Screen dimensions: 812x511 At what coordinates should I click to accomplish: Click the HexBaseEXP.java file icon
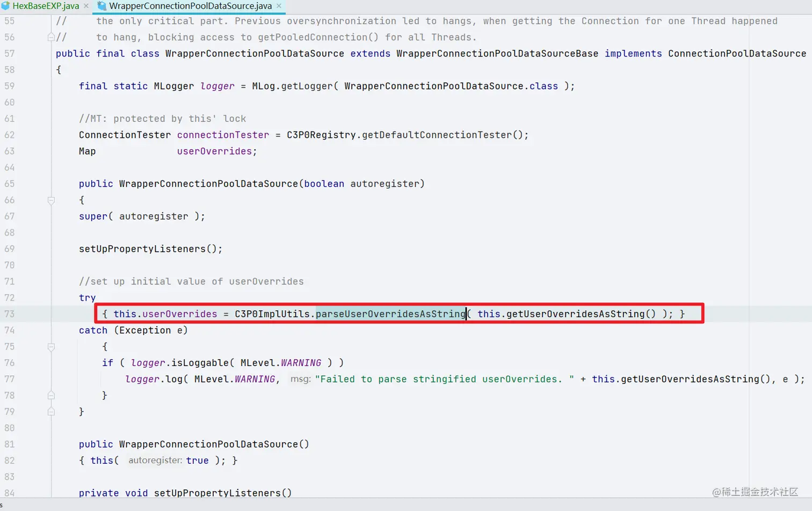point(5,6)
